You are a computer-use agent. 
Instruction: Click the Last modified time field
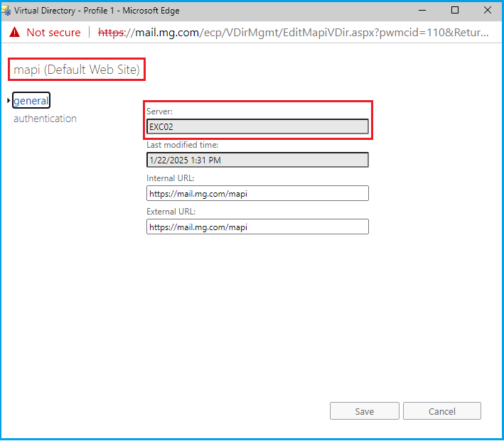pyautogui.click(x=257, y=160)
